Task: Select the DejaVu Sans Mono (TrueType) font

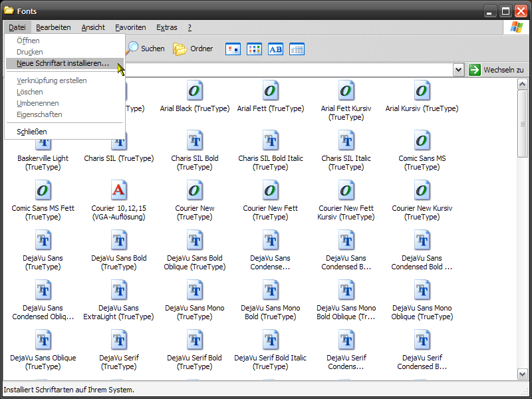Action: (195, 290)
